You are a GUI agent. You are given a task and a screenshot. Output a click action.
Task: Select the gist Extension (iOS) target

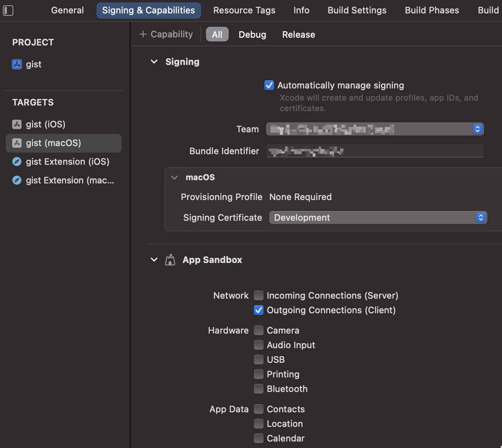tap(64, 162)
